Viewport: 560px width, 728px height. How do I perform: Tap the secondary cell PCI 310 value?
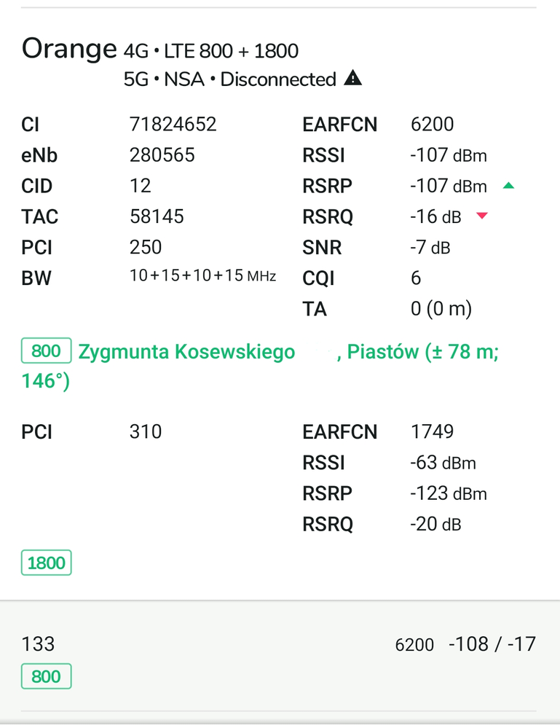tap(146, 431)
